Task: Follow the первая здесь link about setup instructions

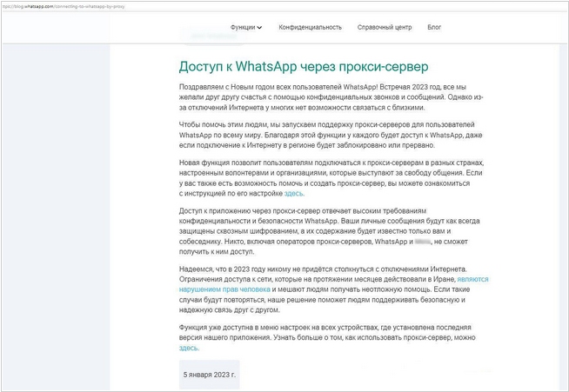Action: (294, 194)
